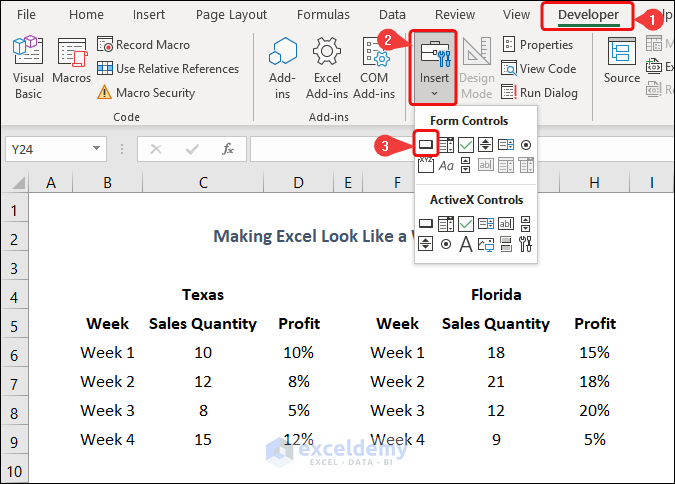Select the Form Controls List Box icon
Viewport: 675px width, 484px height.
pyautogui.click(x=506, y=145)
